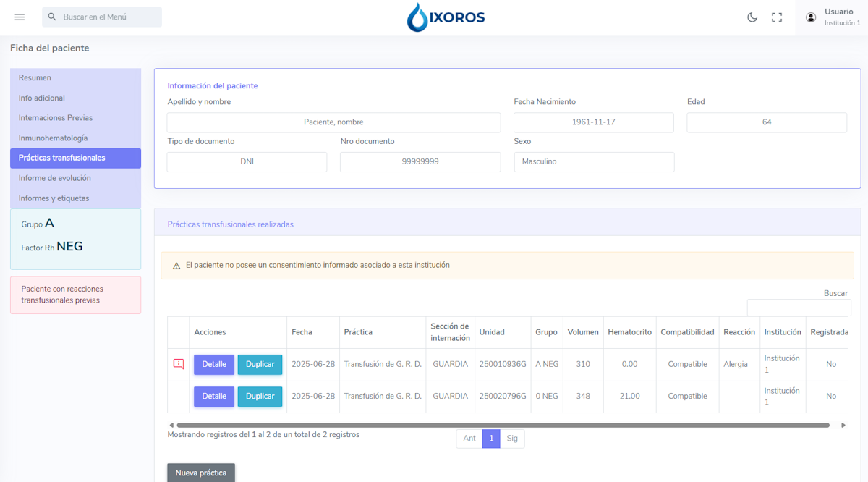Click the scrollbar right arrow under table
The height and width of the screenshot is (482, 868).
coord(843,425)
